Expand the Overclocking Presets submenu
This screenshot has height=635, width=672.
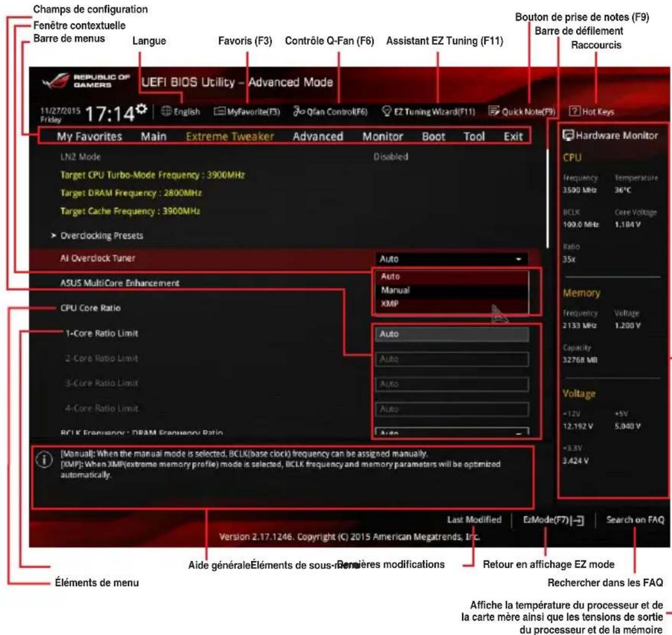tap(102, 235)
